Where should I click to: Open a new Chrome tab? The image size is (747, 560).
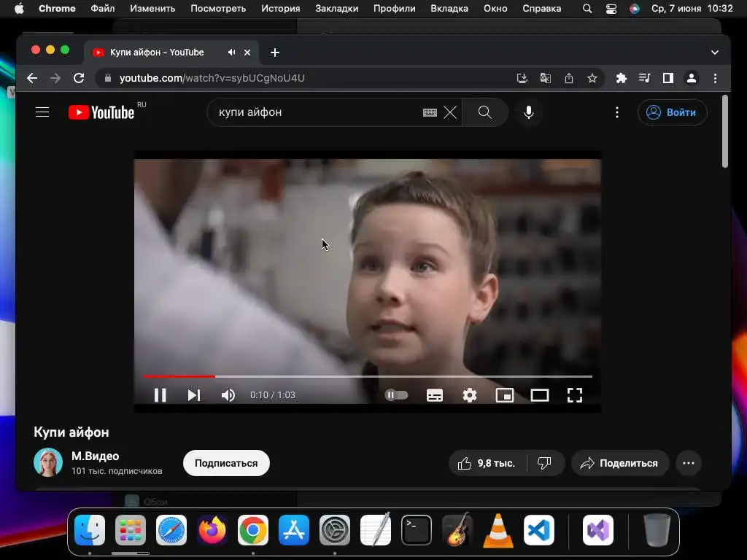point(275,52)
